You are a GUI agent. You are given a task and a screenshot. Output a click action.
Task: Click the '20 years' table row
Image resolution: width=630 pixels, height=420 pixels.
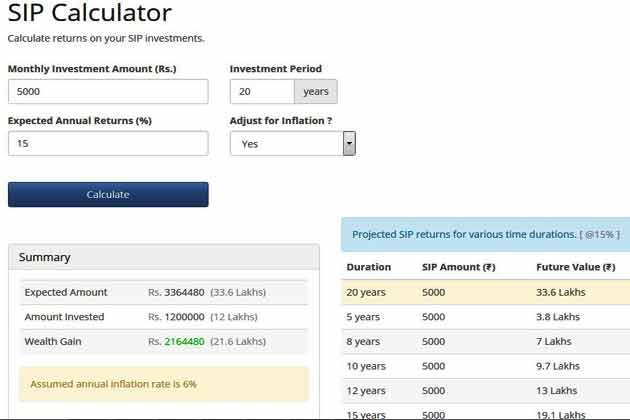(x=486, y=293)
